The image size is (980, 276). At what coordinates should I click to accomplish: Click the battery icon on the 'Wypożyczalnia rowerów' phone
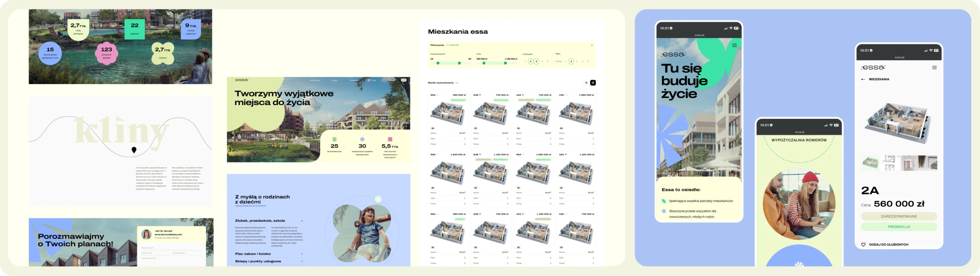pyautogui.click(x=836, y=125)
